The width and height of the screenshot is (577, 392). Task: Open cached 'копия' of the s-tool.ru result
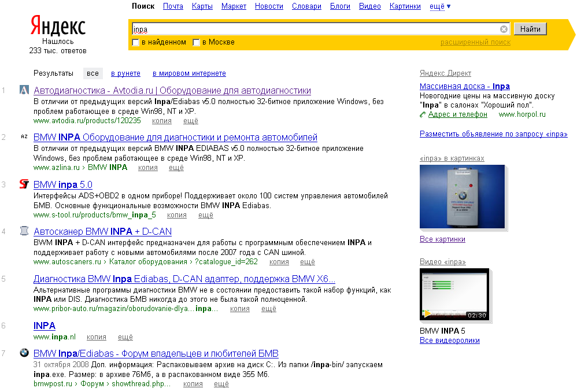(x=177, y=215)
